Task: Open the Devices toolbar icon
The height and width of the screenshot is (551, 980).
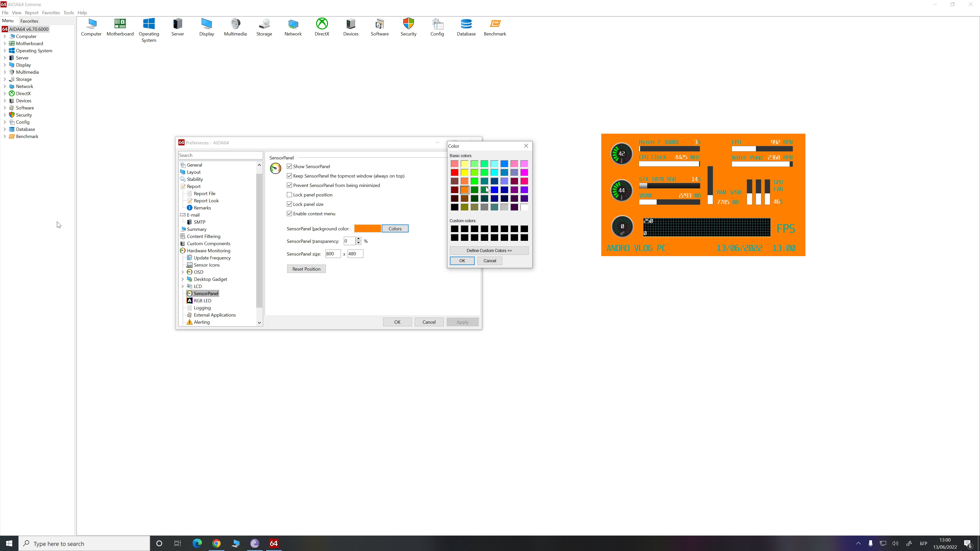Action: click(351, 27)
